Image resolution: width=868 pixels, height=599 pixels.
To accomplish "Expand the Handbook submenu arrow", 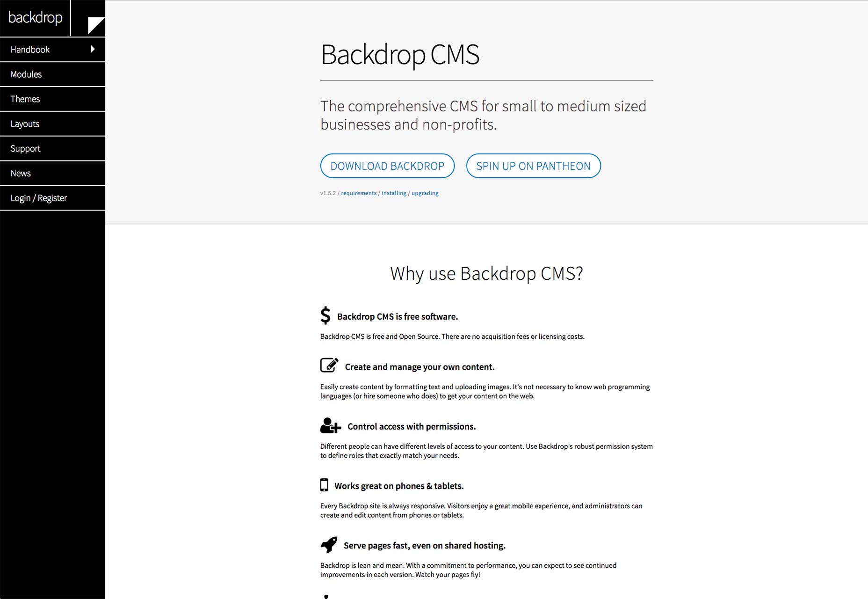I will click(x=93, y=49).
